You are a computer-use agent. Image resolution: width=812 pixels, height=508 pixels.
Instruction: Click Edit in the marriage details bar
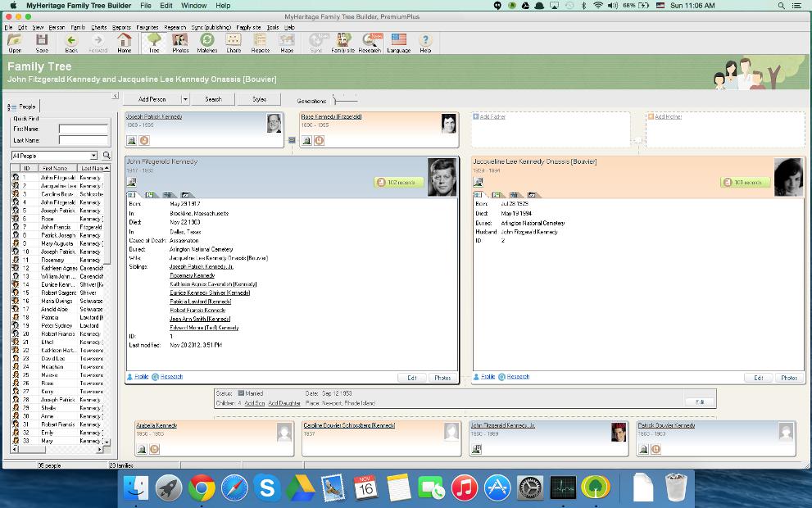click(700, 401)
